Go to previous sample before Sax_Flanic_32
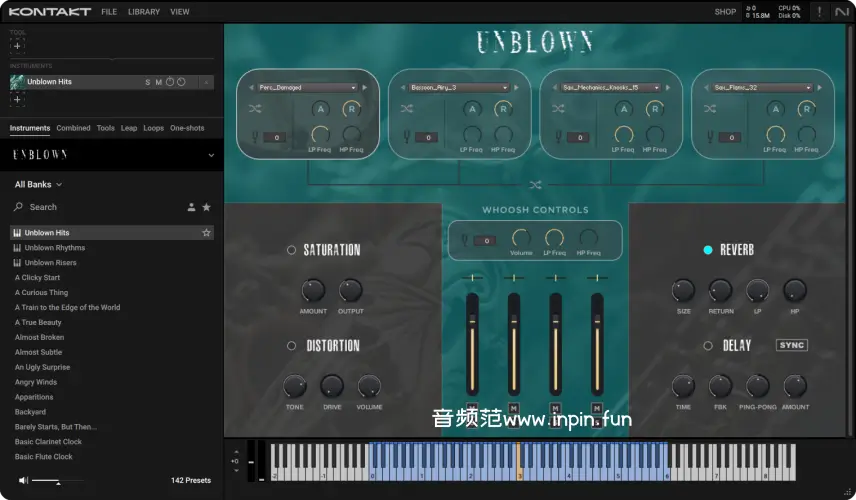Screen dimensions: 856x500 pyautogui.click(x=706, y=87)
